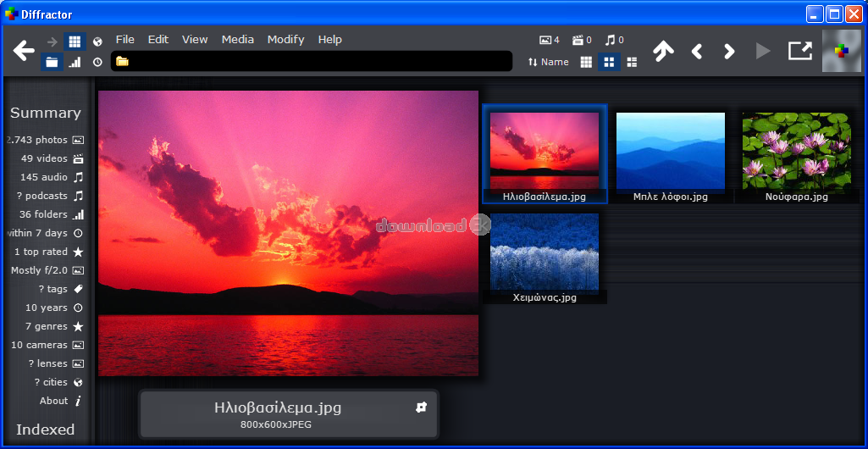Select the Ηλιοβασίλεμα.jpg thumbnail
The image size is (868, 449).
coord(545,154)
